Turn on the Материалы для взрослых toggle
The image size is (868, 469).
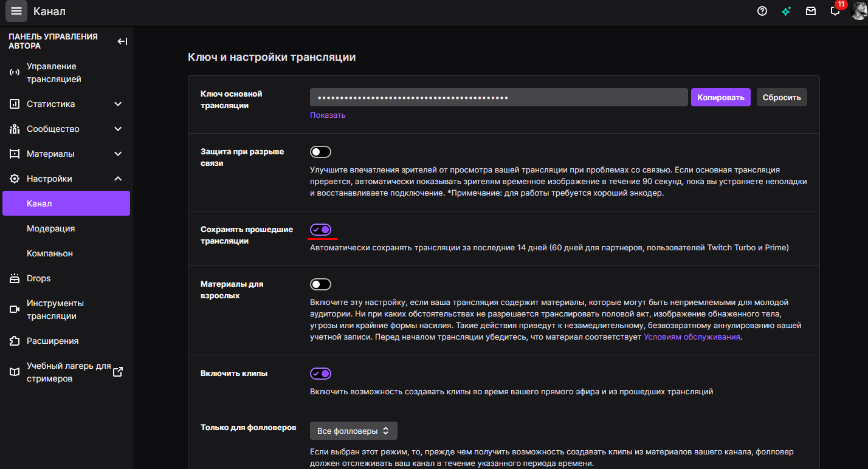(320, 284)
